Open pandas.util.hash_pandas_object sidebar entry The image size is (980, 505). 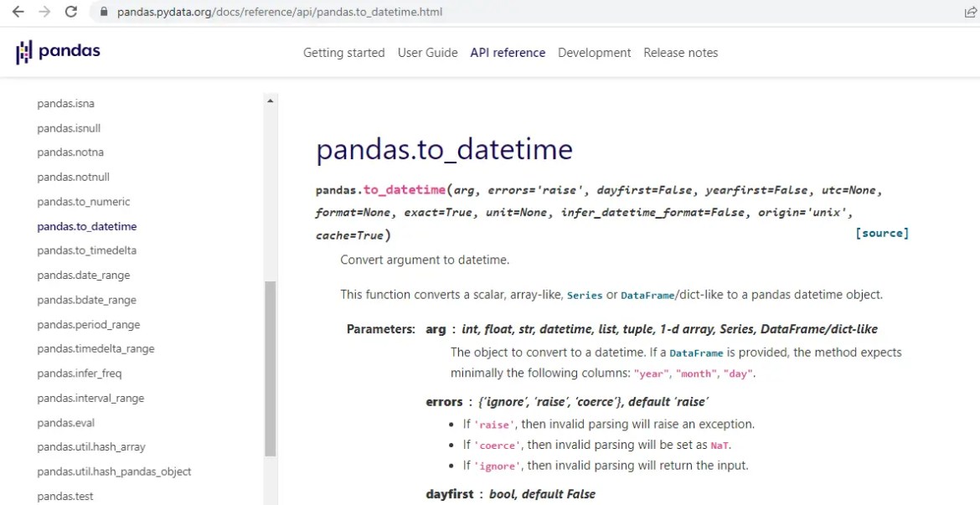click(x=114, y=472)
